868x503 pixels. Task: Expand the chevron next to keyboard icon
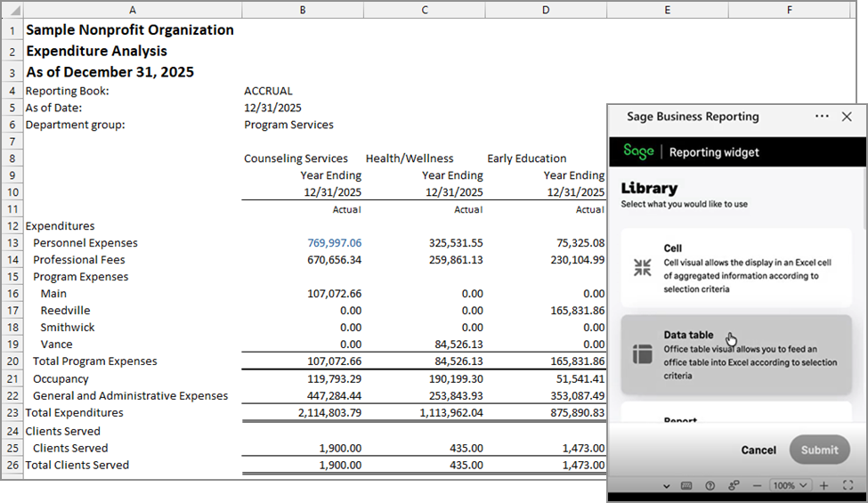click(x=667, y=486)
